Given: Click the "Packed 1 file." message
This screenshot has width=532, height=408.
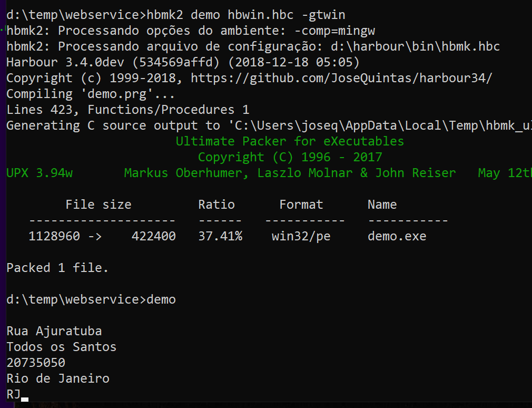Looking at the screenshot, I should pos(57,268).
